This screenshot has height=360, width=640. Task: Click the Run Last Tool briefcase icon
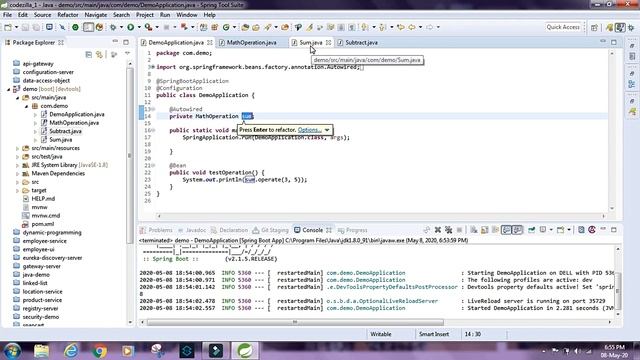[x=149, y=27]
